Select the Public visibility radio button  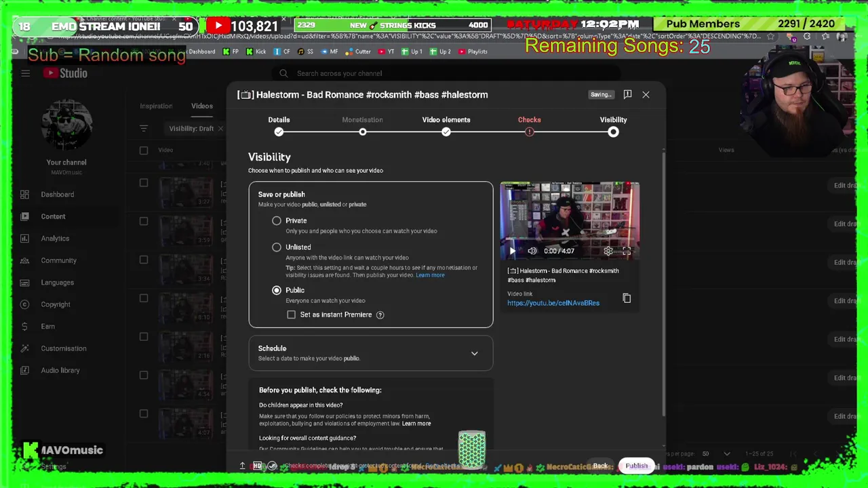tap(277, 290)
